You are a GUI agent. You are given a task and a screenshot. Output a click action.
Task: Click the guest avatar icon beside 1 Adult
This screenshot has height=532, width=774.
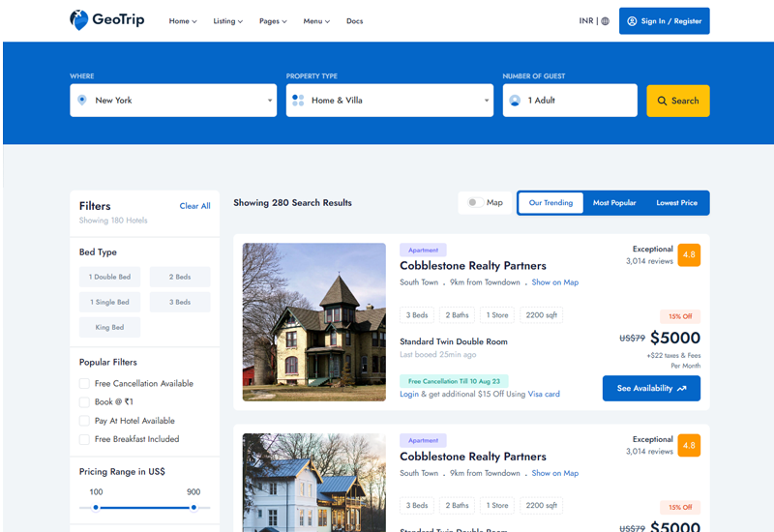point(515,100)
